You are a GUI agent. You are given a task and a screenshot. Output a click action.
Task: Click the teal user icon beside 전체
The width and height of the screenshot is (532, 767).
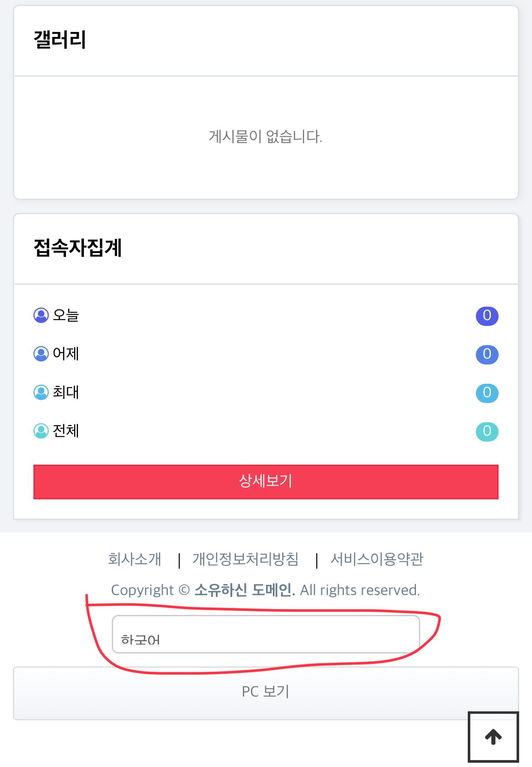tap(41, 431)
